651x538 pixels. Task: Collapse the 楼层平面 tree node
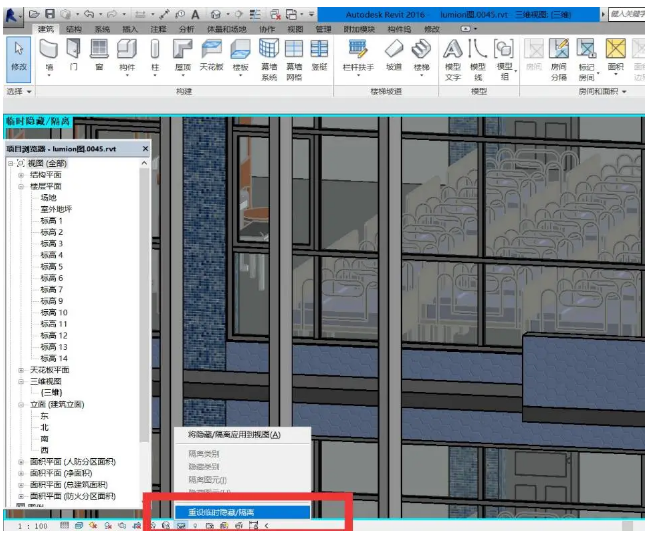(x=21, y=186)
